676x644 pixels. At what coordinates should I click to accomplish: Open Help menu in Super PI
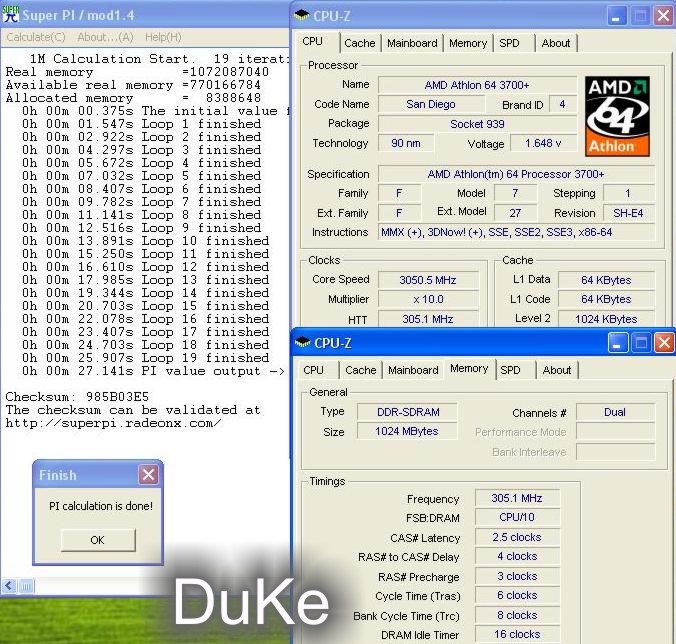click(x=163, y=38)
